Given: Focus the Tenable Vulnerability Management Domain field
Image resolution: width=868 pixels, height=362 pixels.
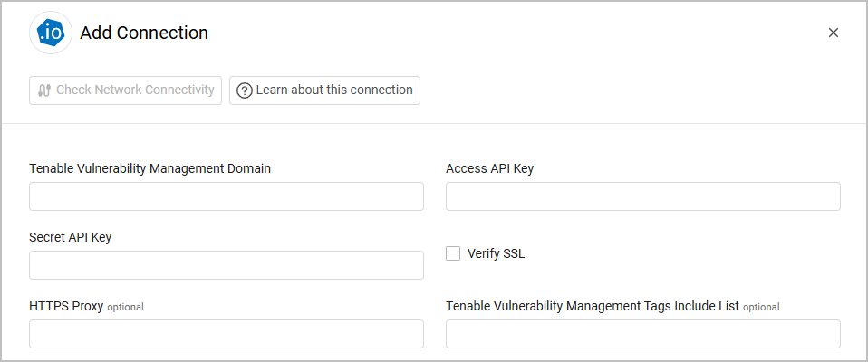Looking at the screenshot, I should click(227, 196).
